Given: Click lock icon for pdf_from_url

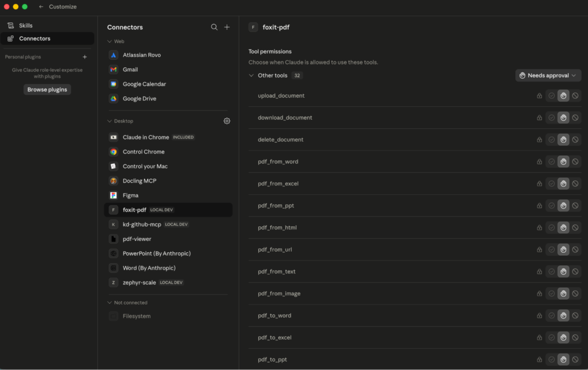Looking at the screenshot, I should [539, 249].
